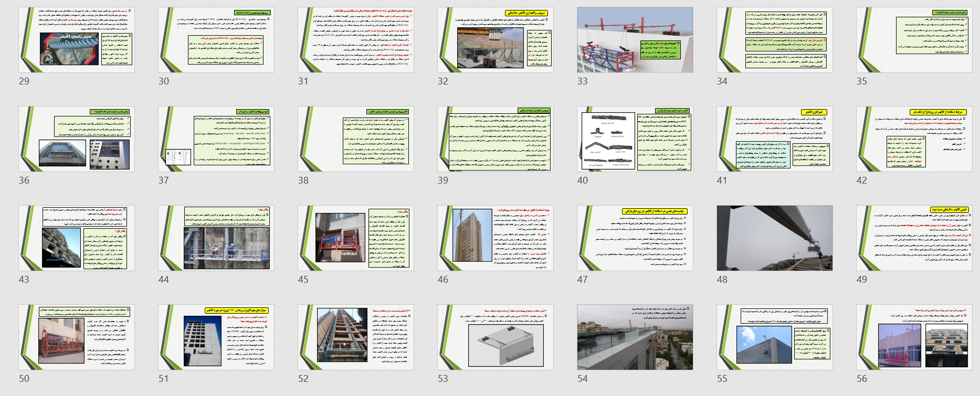Select slide 40 thumbnail with wire rope diagrams

[x=635, y=139]
